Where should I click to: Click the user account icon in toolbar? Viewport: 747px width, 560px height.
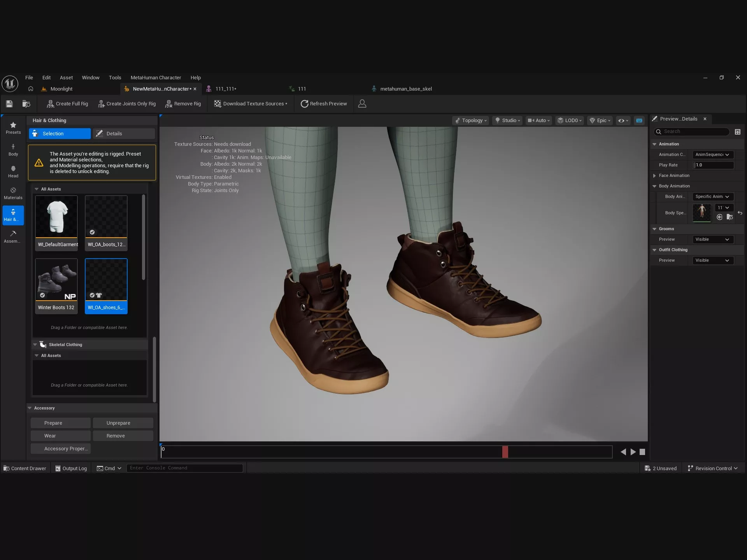[362, 103]
